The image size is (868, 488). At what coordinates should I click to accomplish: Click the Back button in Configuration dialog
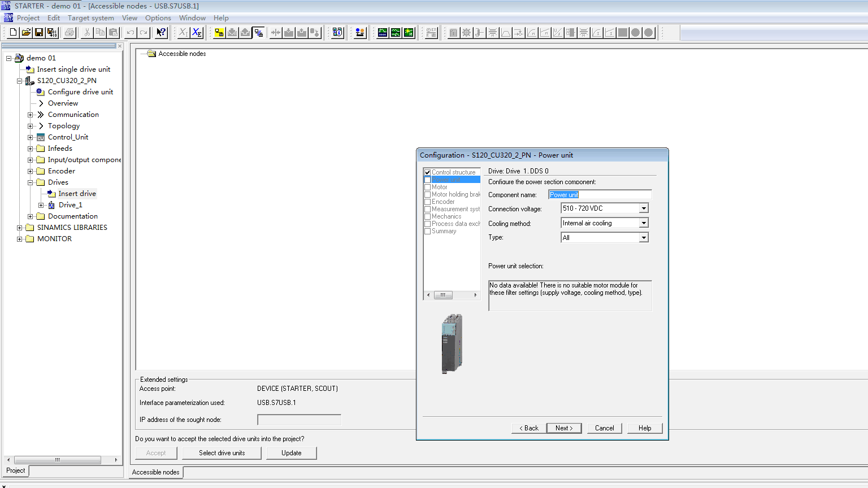[529, 428]
